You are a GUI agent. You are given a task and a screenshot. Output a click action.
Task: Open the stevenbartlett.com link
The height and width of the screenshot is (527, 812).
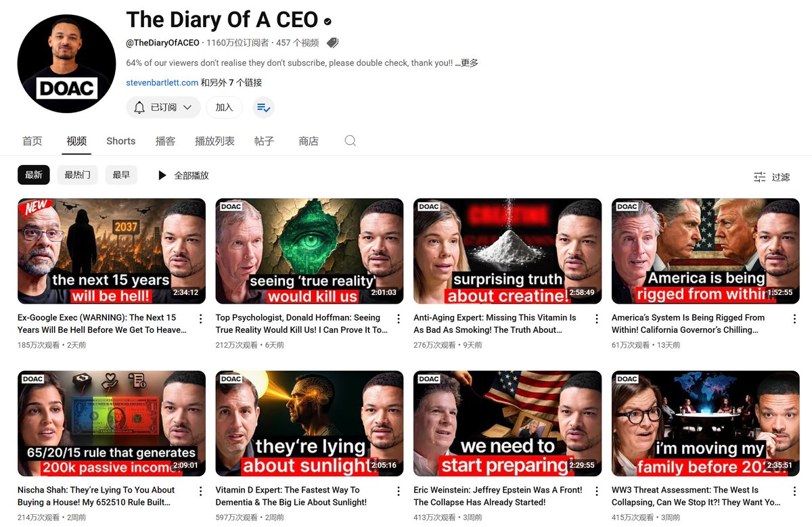(162, 83)
